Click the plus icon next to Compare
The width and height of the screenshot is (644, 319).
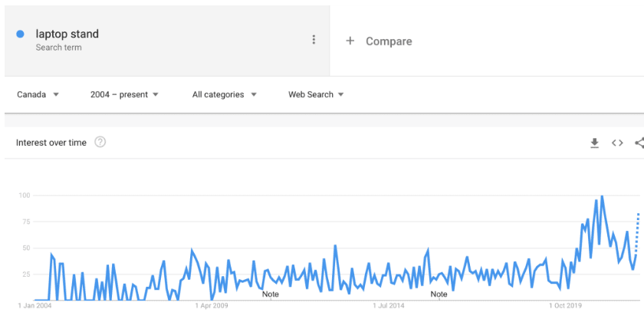coord(350,41)
